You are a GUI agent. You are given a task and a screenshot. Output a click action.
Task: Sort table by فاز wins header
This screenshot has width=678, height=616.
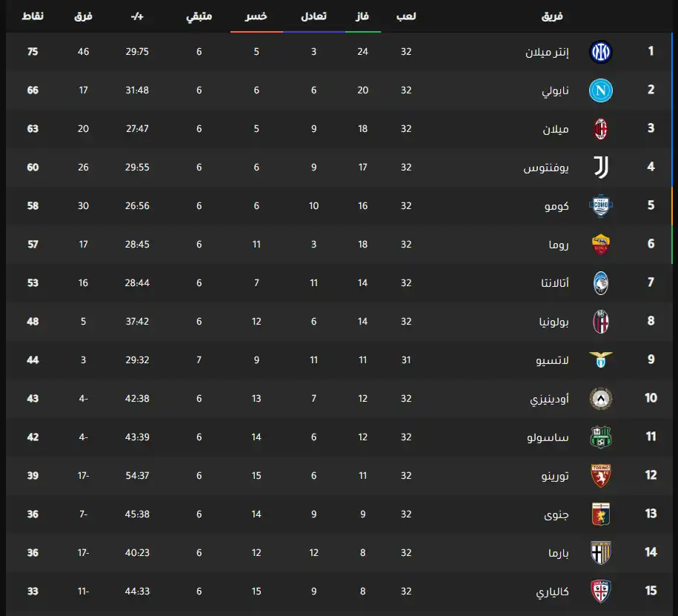point(363,16)
